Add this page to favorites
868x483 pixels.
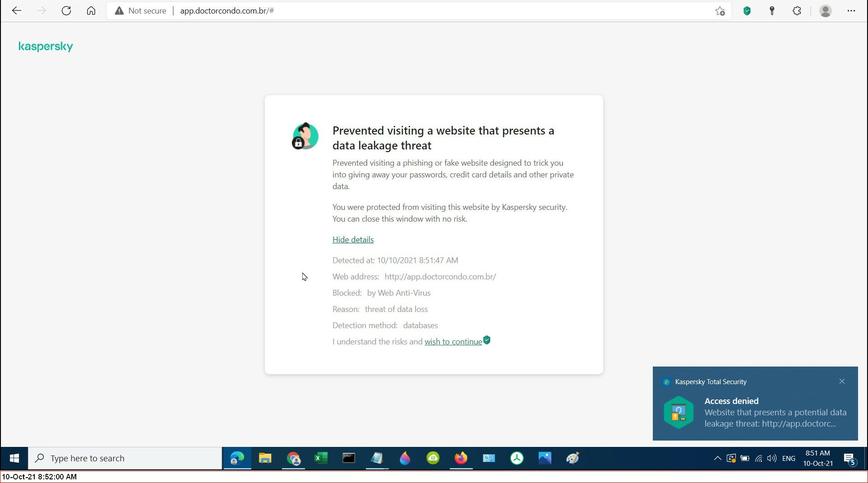720,11
